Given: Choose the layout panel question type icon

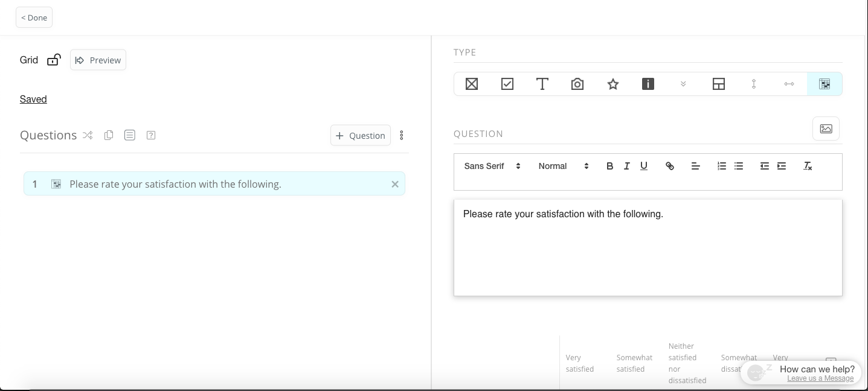Looking at the screenshot, I should (x=719, y=84).
